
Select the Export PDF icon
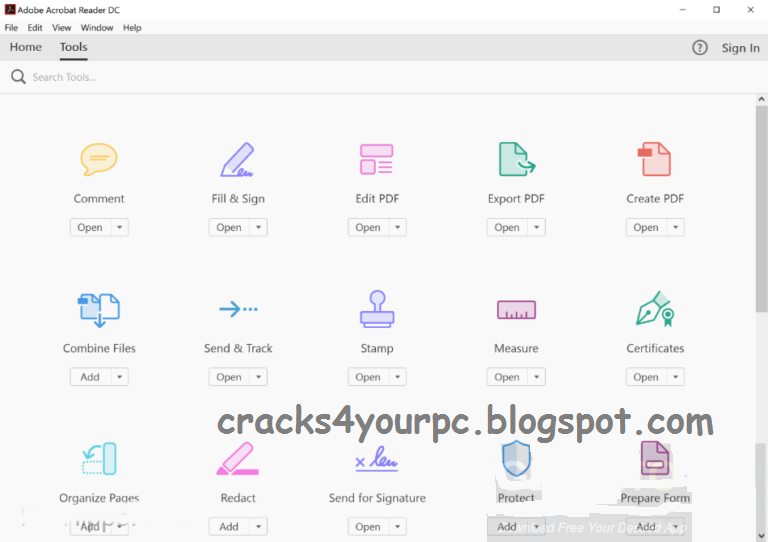click(x=517, y=159)
